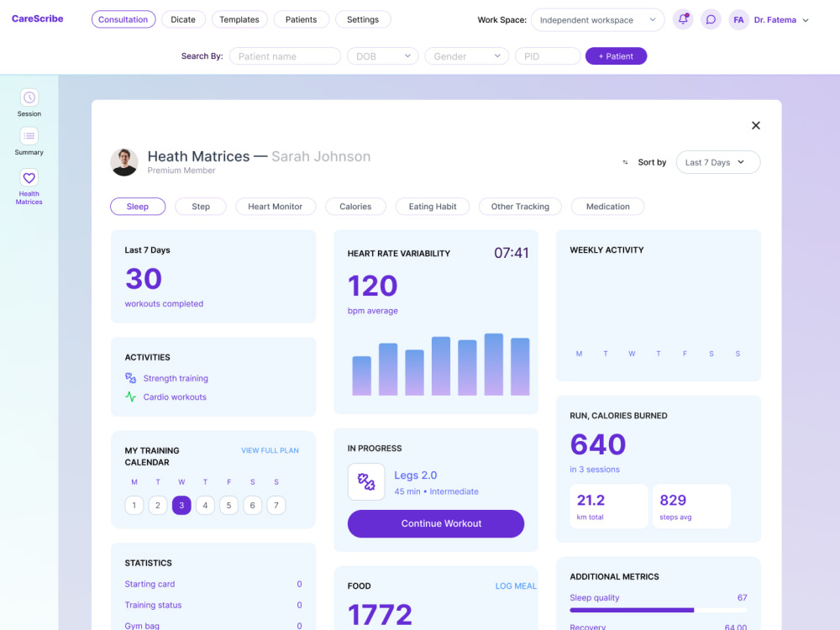
Task: Open the chat messages icon
Action: click(711, 20)
